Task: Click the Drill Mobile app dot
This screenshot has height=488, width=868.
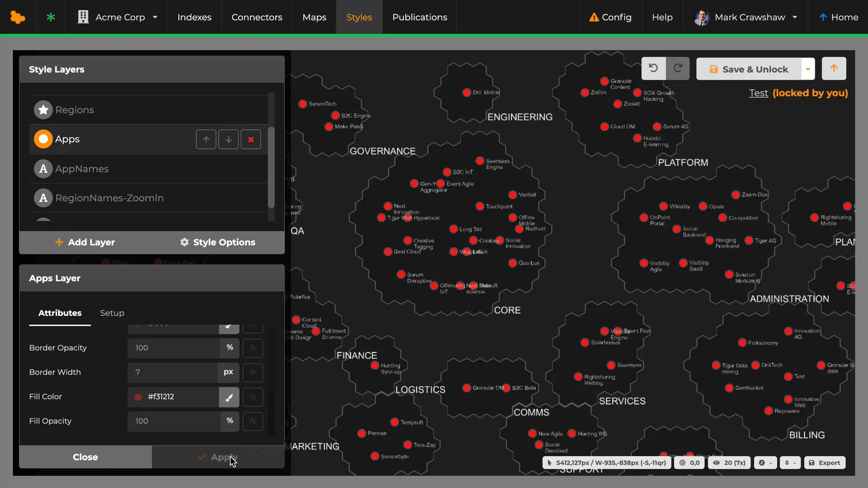Action: coord(467,93)
